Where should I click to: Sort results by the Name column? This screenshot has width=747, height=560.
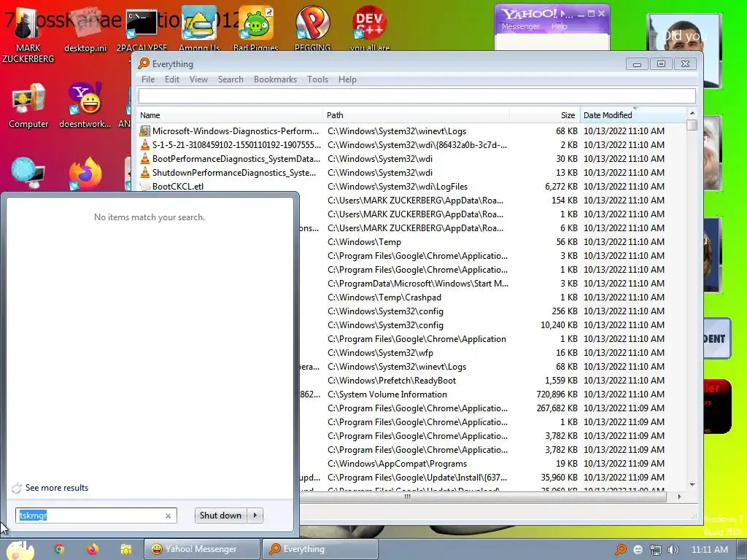230,115
